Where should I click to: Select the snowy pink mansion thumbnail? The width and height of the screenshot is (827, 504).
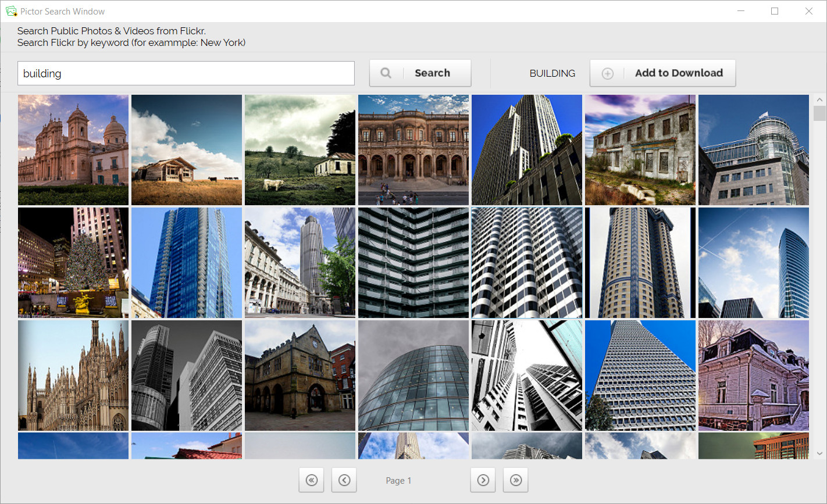coord(754,376)
